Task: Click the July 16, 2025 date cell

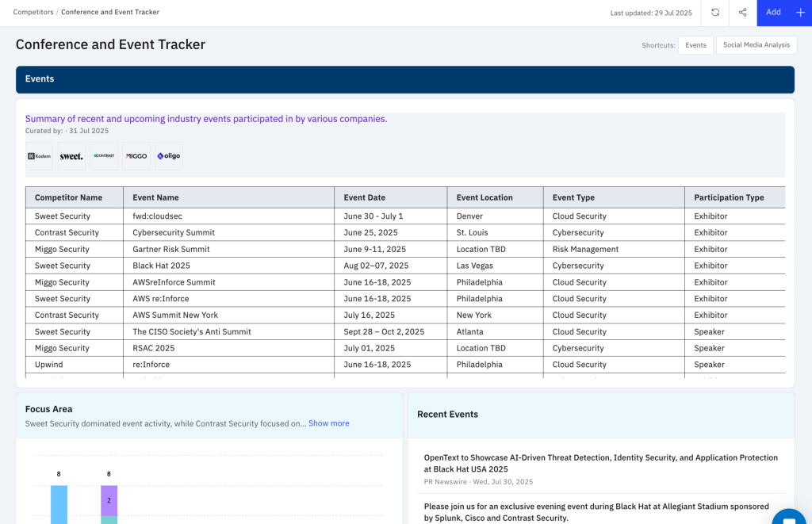Action: 391,315
